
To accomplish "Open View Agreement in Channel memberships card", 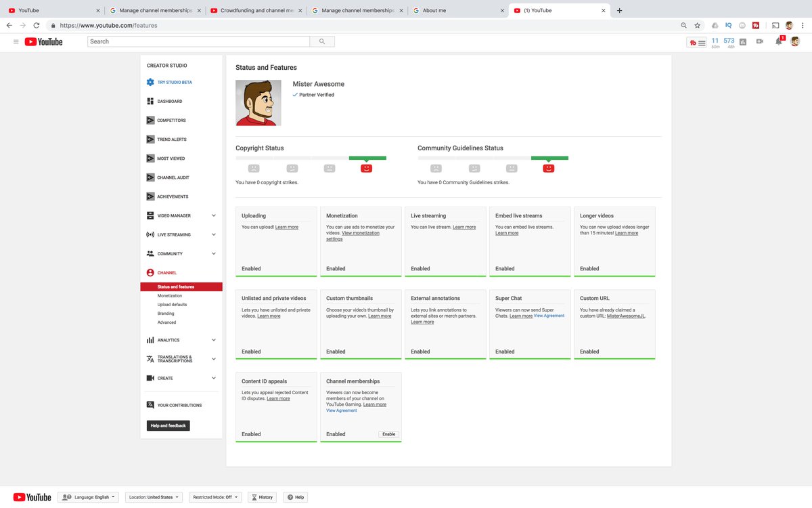I will 342,410.
